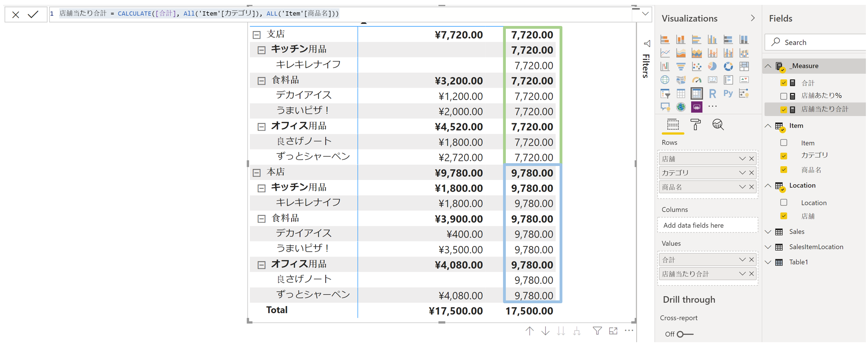This screenshot has width=868, height=352.
Task: Toggle the 合計 measure checkbox
Action: pyautogui.click(x=783, y=83)
